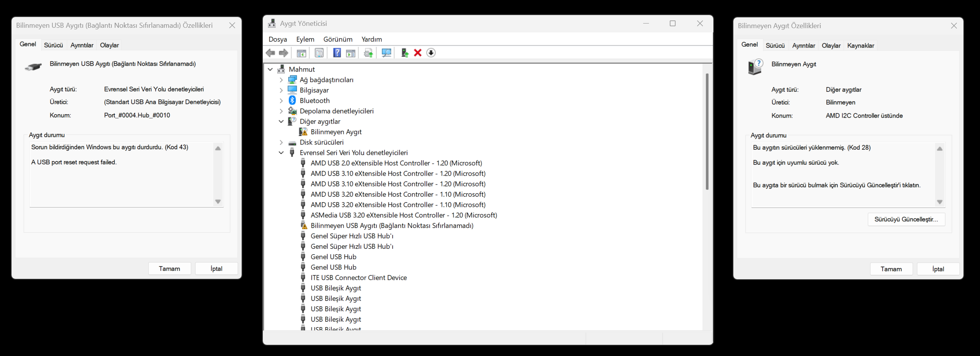The height and width of the screenshot is (356, 980).
Task: Select ASMedia USB 3.20 eXtensible Host Controller text
Action: (404, 215)
